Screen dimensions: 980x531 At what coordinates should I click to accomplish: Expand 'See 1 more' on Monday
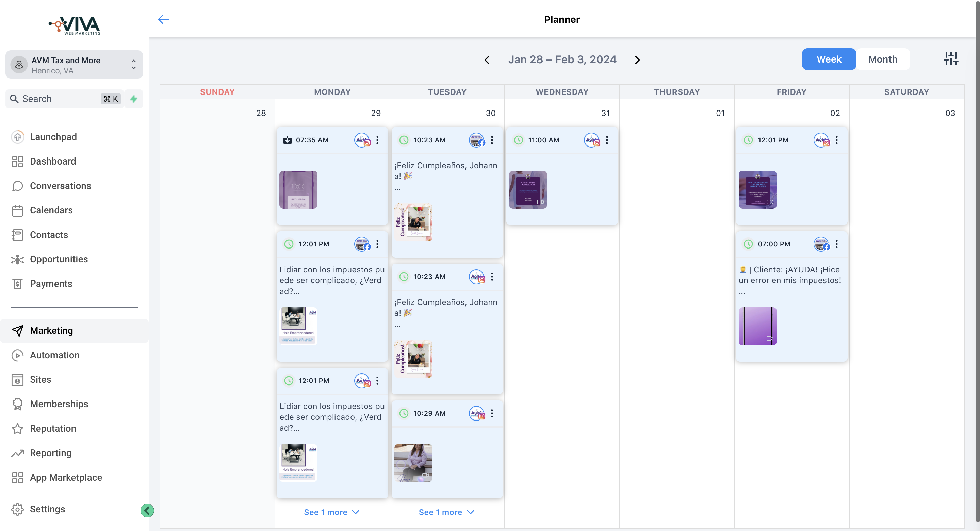332,512
